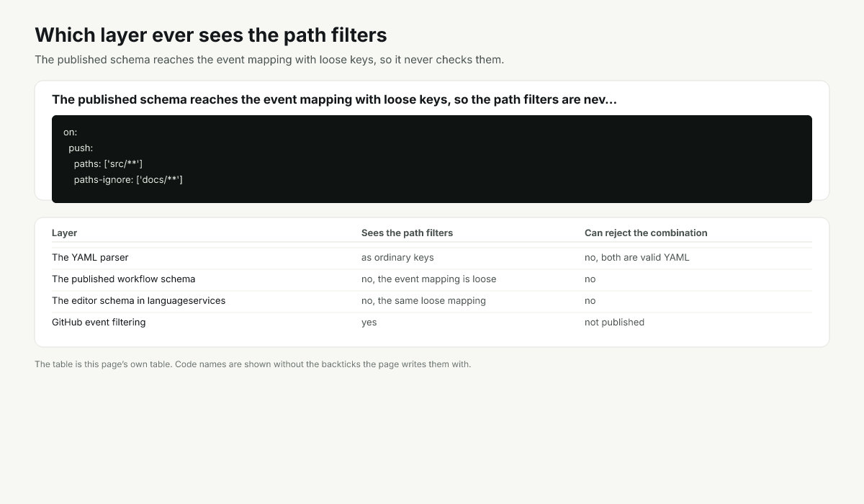This screenshot has height=504, width=864.
Task: Click the "no, the event mapping is loose" cell
Action: click(x=428, y=279)
